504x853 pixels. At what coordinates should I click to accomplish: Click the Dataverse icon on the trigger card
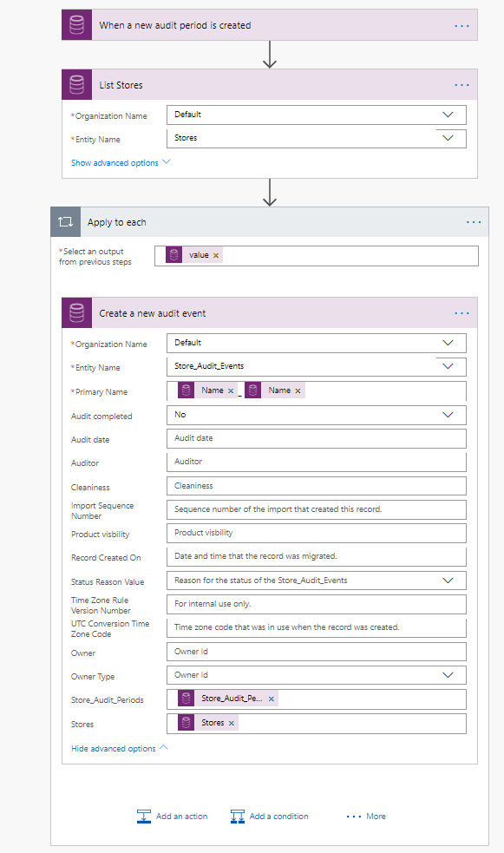pyautogui.click(x=76, y=24)
